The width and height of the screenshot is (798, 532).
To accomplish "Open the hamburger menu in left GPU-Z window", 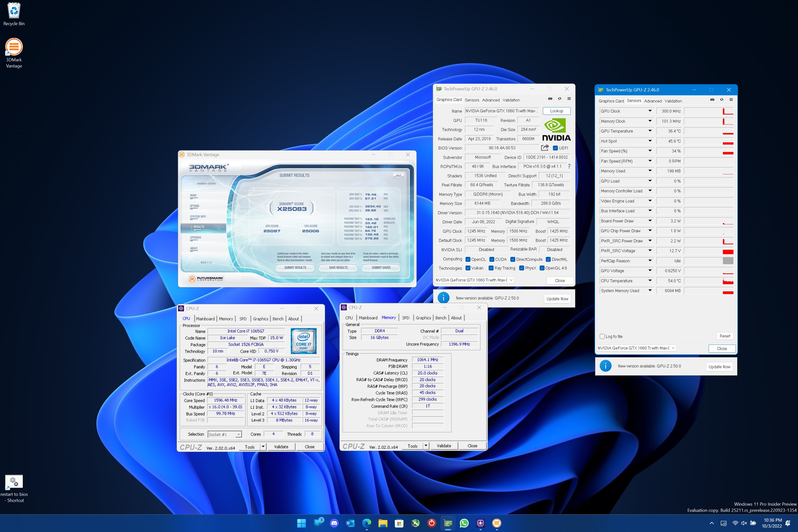I will (x=569, y=99).
